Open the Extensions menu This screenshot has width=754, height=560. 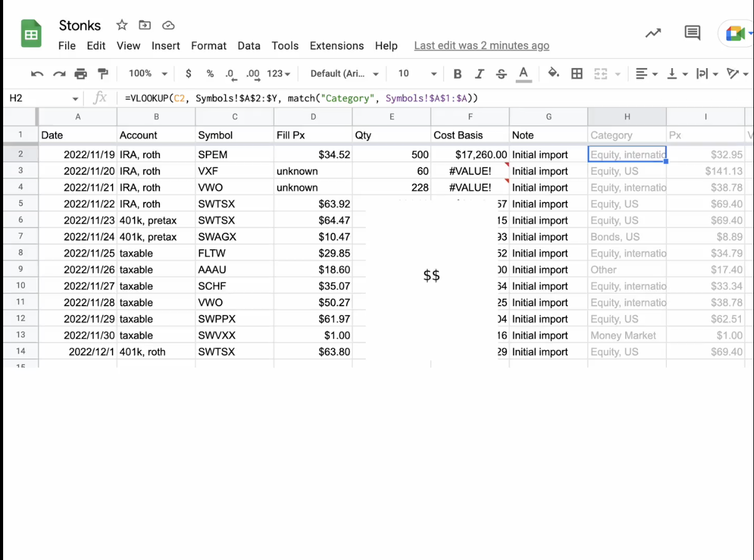(x=336, y=46)
